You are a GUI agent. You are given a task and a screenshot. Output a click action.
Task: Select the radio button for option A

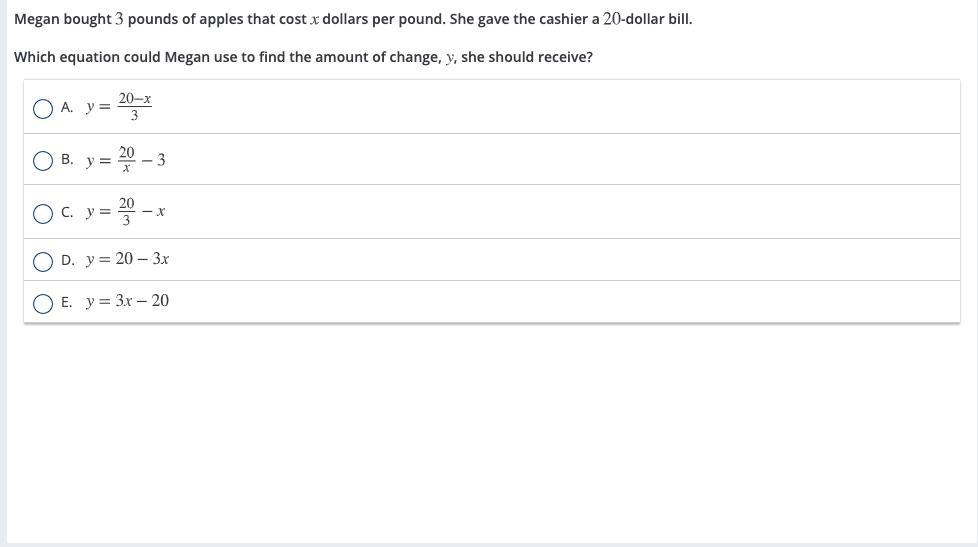pos(42,109)
